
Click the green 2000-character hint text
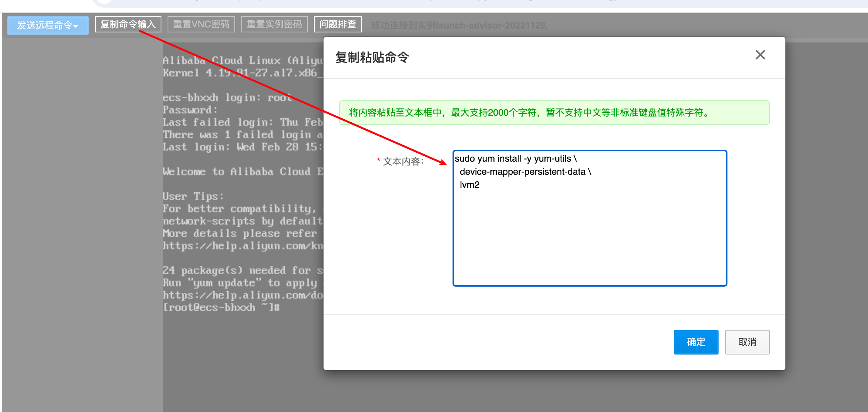click(x=529, y=113)
